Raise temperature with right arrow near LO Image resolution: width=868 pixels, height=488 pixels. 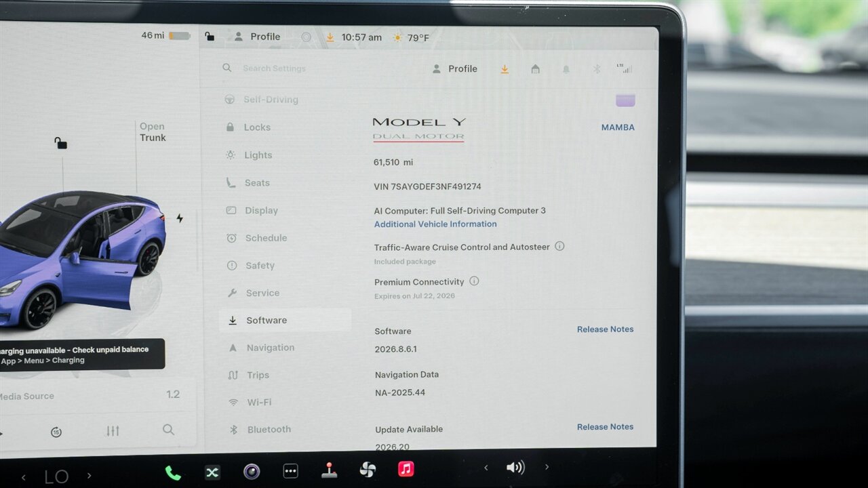(x=89, y=476)
